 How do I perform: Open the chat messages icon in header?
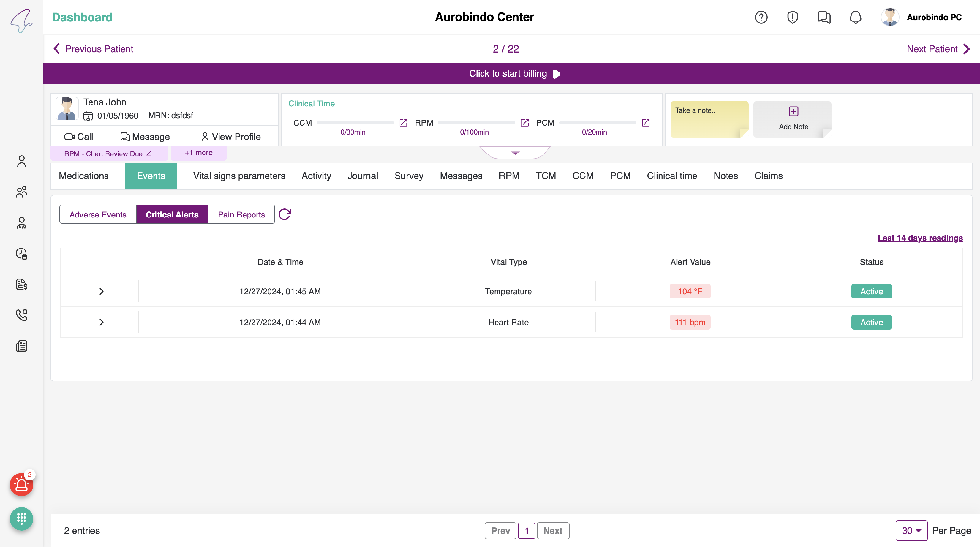pos(824,17)
